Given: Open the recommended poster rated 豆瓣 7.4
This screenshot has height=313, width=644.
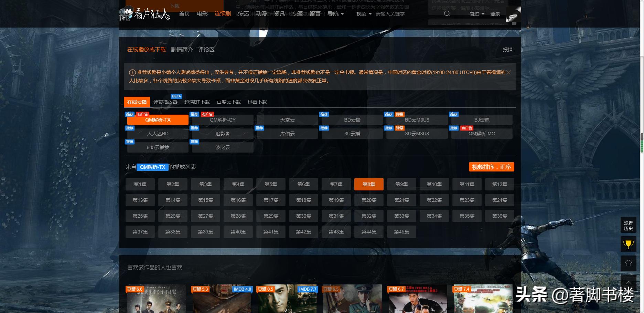Looking at the screenshot, I should coord(483,299).
